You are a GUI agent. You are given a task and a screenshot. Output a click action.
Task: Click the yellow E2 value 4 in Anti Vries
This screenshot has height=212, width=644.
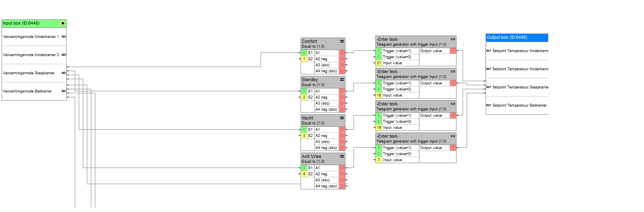tap(304, 174)
